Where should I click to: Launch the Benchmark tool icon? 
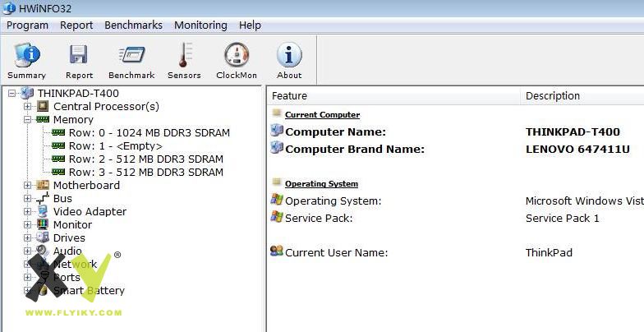(x=131, y=54)
